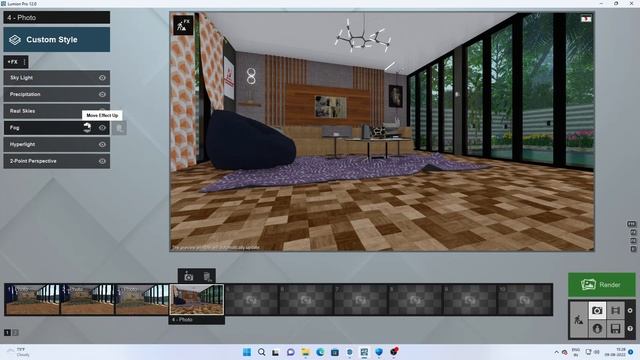Open File Explorer from taskbar

[x=305, y=352]
